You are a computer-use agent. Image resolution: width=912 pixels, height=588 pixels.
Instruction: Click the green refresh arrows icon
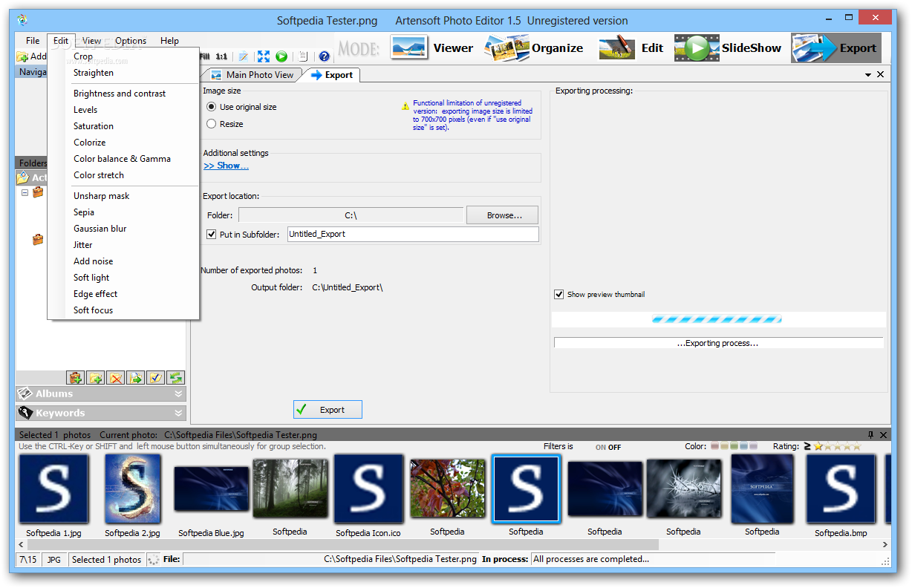tap(175, 378)
